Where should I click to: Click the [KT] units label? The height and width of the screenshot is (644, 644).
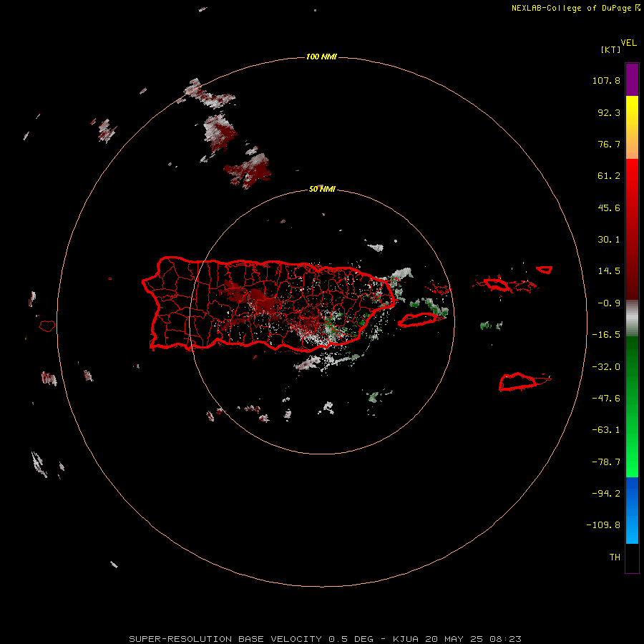click(x=611, y=49)
